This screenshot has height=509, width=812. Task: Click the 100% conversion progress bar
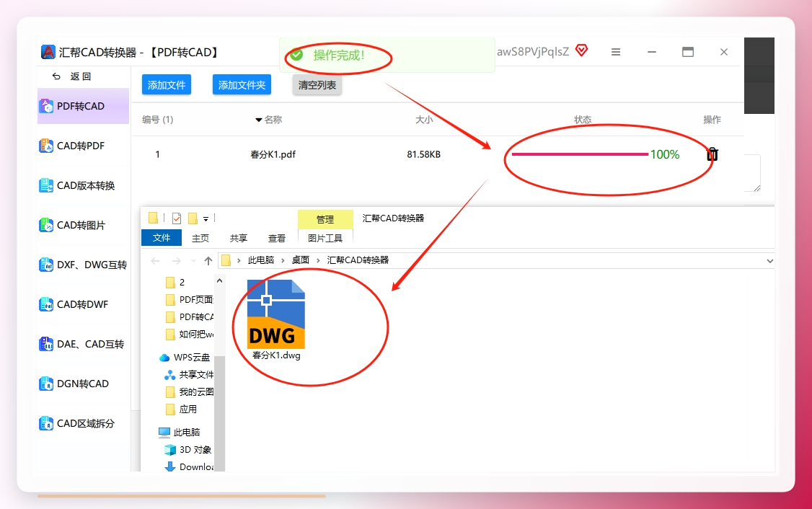580,154
